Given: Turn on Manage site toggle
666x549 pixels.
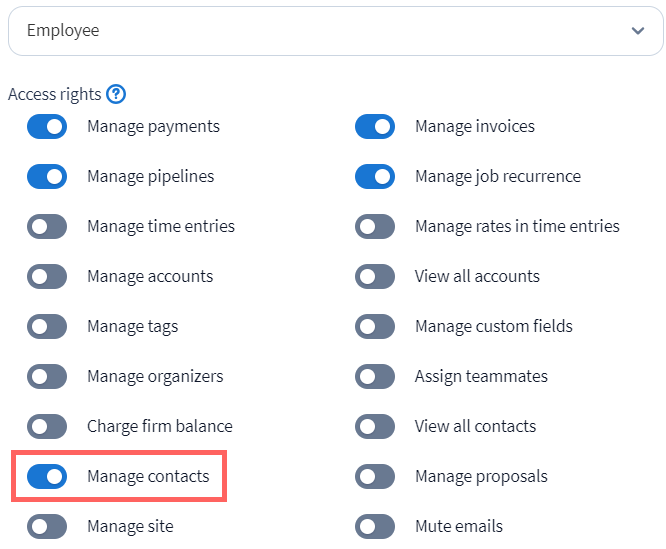Looking at the screenshot, I should click(47, 527).
